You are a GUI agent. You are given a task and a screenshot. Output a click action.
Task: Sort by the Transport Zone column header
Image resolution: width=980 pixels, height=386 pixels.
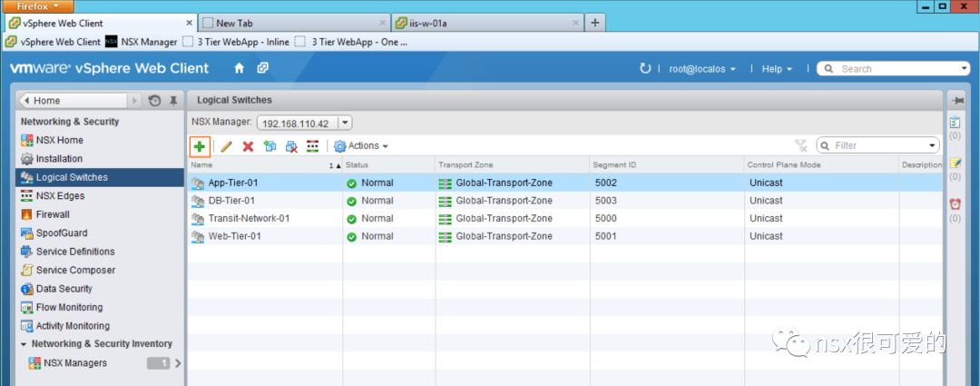coord(513,165)
